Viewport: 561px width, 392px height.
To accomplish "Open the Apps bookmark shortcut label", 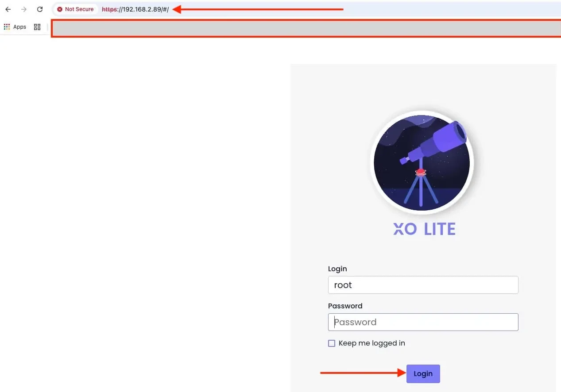I will (x=19, y=27).
